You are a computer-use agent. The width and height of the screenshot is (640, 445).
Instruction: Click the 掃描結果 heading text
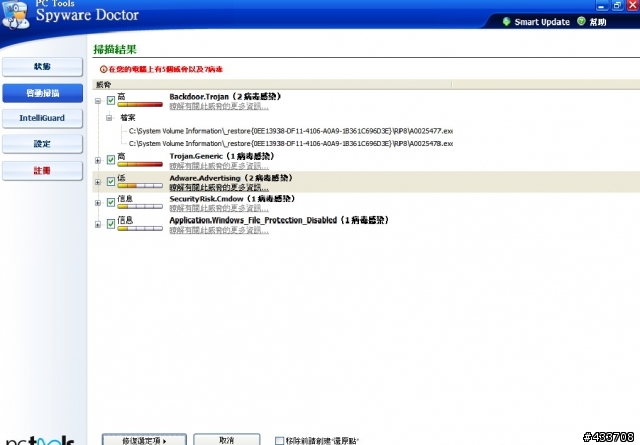pos(115,50)
